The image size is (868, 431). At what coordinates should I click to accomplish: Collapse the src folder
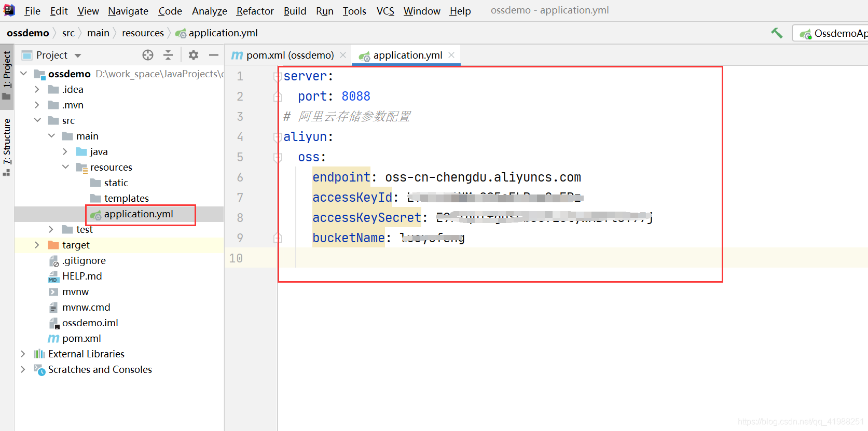point(37,120)
